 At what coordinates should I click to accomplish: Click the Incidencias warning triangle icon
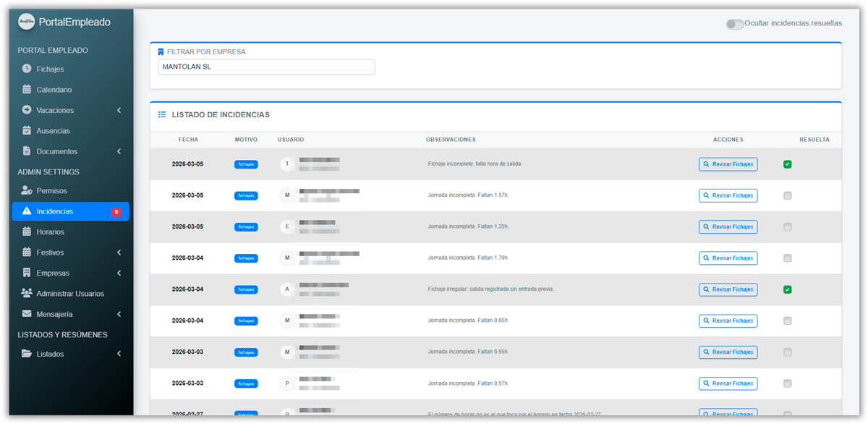tap(27, 211)
